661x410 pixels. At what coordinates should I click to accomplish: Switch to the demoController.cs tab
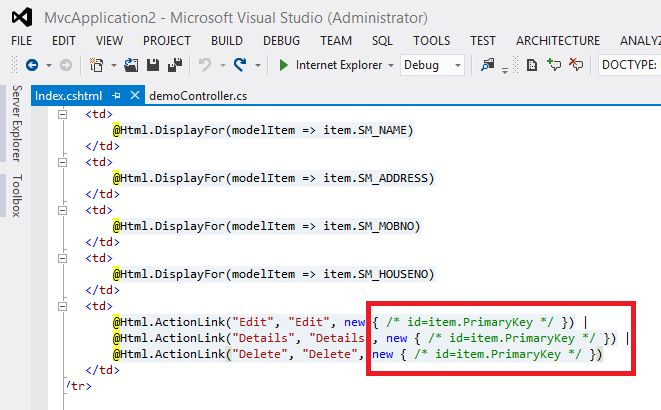[198, 96]
